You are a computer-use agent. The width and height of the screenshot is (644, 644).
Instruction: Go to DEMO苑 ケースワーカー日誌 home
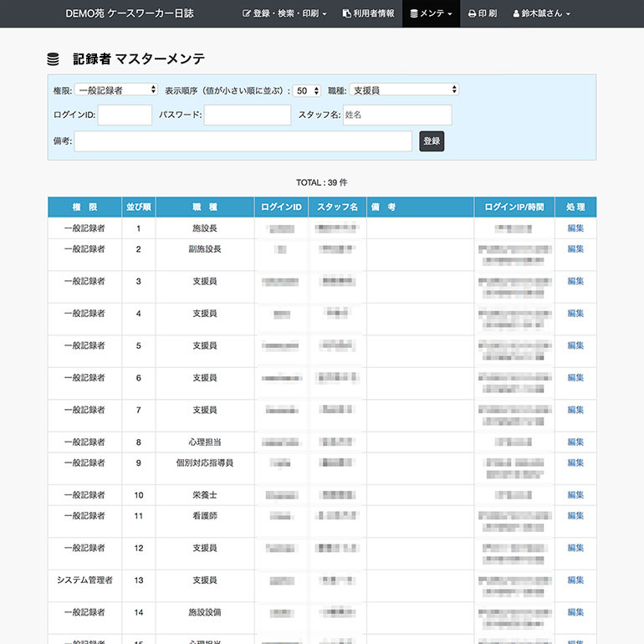pyautogui.click(x=130, y=13)
